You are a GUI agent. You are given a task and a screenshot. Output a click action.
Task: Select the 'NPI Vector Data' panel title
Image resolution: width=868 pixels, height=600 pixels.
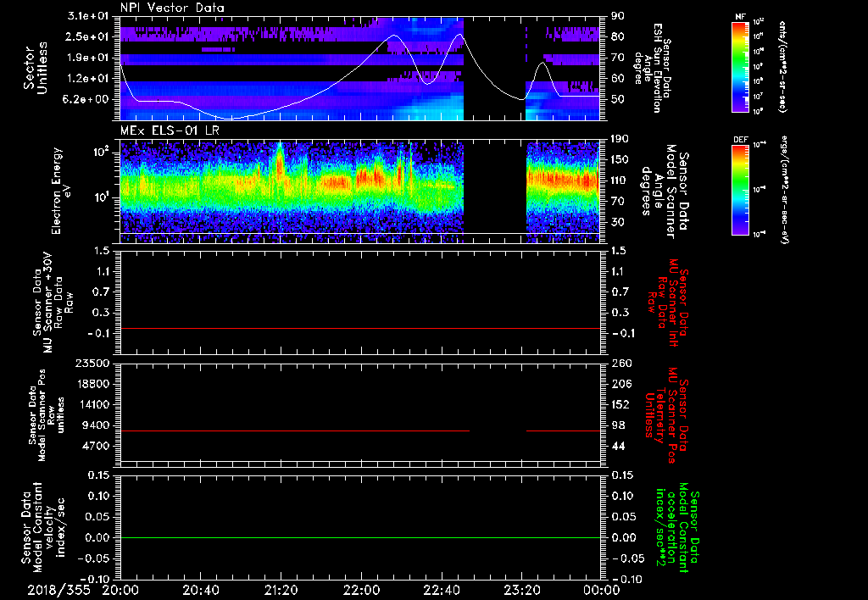coord(172,8)
